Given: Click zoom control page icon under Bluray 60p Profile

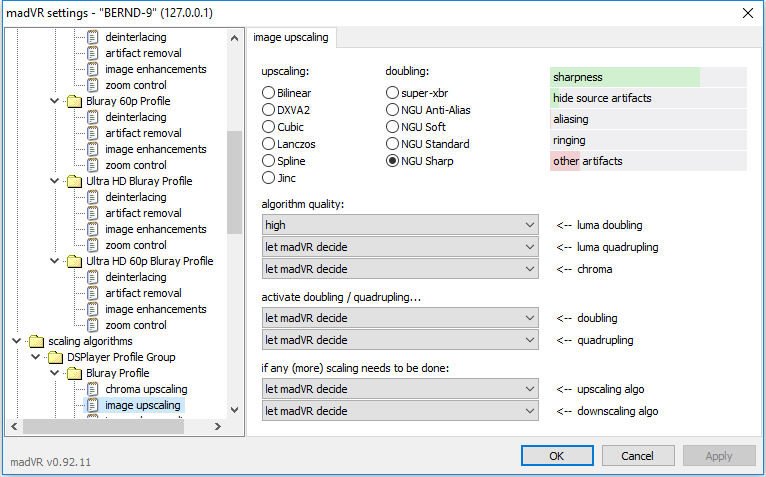Looking at the screenshot, I should coord(92,165).
